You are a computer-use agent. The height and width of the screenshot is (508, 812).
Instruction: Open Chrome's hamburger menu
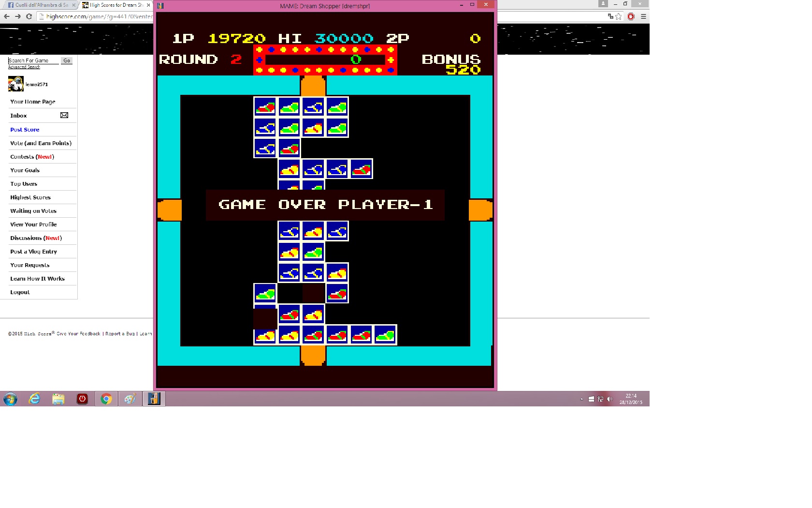[x=643, y=16]
